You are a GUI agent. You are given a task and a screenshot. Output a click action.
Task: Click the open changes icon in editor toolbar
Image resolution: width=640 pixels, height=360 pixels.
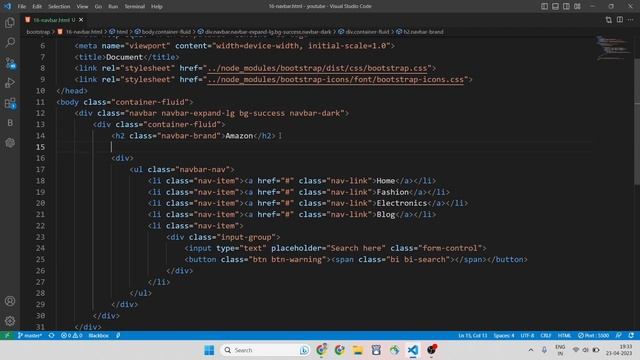coord(609,20)
